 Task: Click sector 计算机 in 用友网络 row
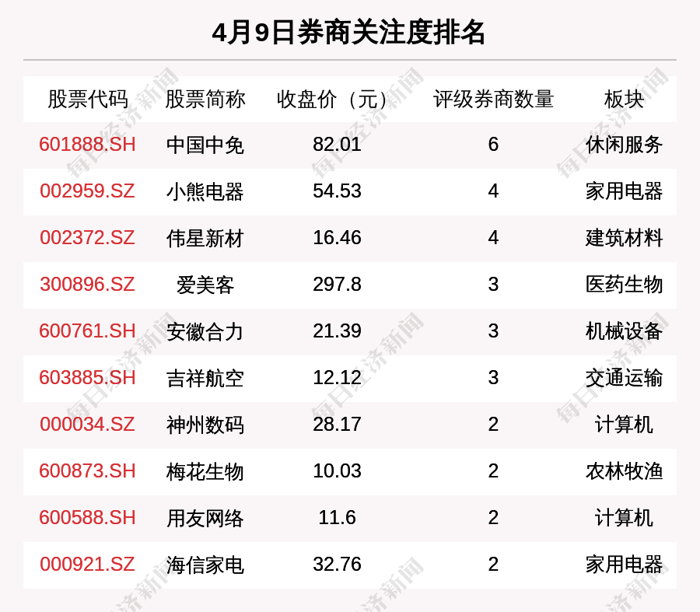coord(624,518)
